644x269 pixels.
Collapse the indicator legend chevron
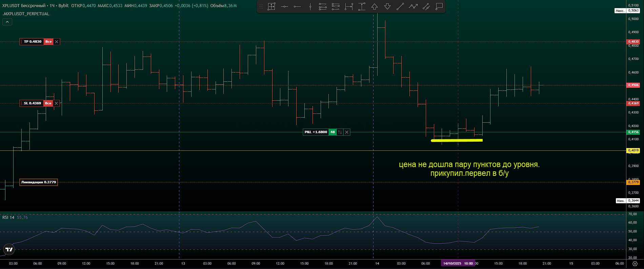[x=7, y=22]
